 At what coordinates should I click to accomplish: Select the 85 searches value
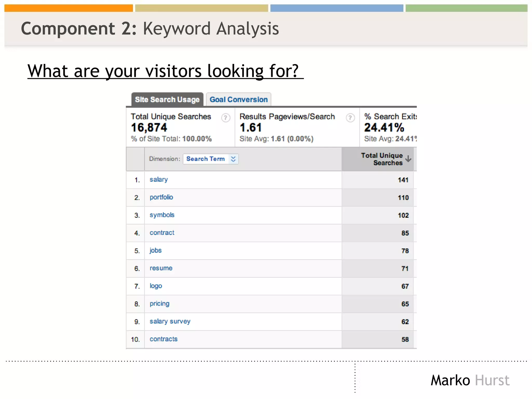405,233
